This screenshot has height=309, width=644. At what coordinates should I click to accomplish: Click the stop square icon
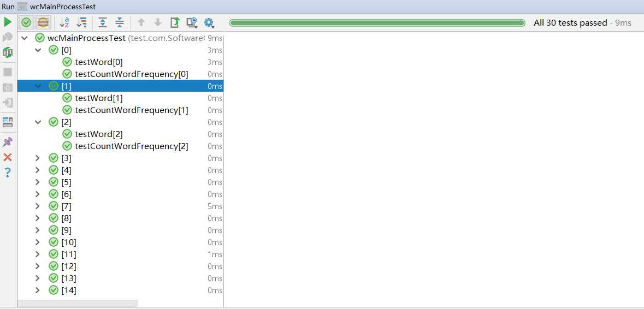point(8,72)
